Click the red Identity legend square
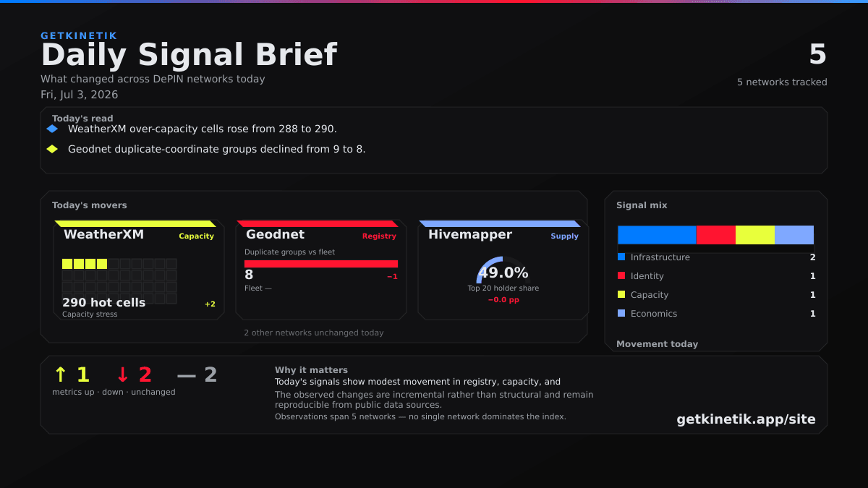Viewport: 868px width, 488px height. (x=621, y=275)
